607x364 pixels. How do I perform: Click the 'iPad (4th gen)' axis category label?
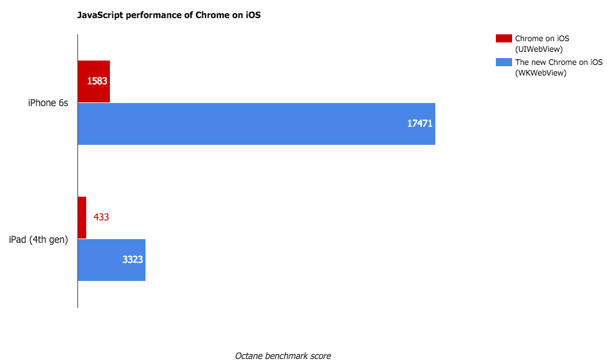(x=39, y=239)
